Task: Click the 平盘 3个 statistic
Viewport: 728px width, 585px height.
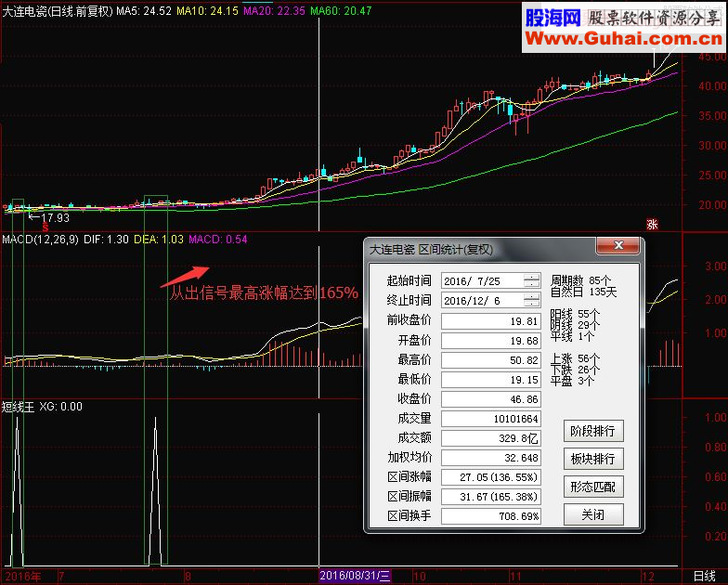Action: coord(572,381)
